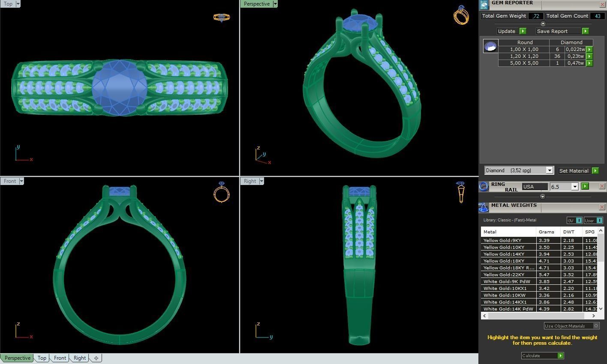Click metal list scrollbar down arrow
607x364 pixels.
[x=601, y=308]
